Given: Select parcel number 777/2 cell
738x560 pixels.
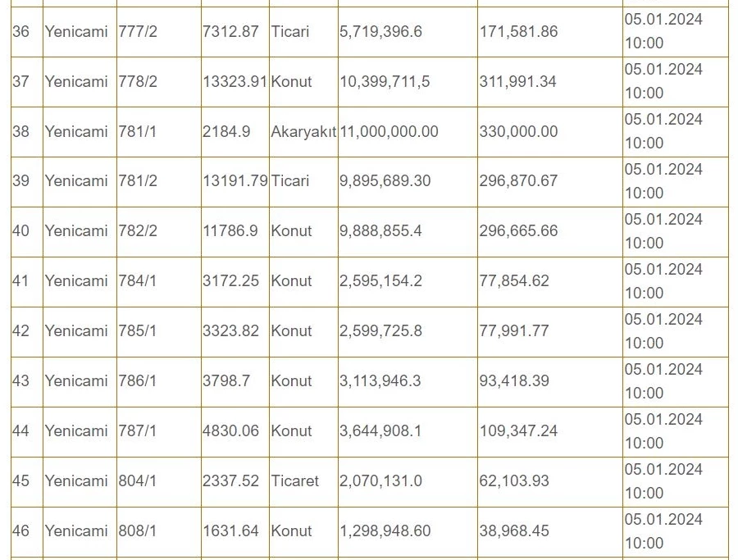Looking at the screenshot, I should coord(158,32).
